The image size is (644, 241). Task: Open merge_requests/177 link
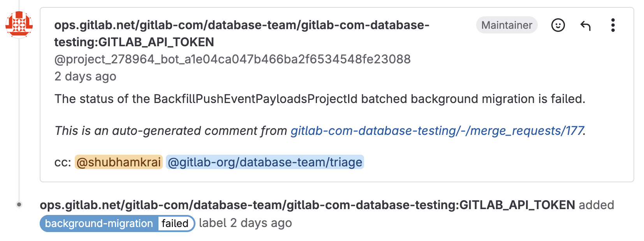coord(437,131)
